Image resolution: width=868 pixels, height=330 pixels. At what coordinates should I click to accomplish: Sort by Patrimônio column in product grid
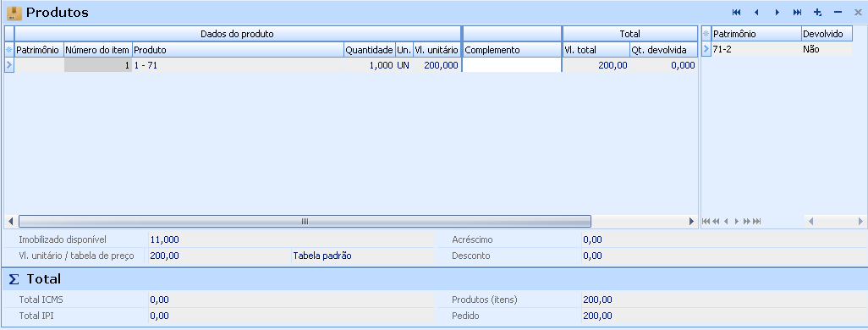(x=39, y=50)
